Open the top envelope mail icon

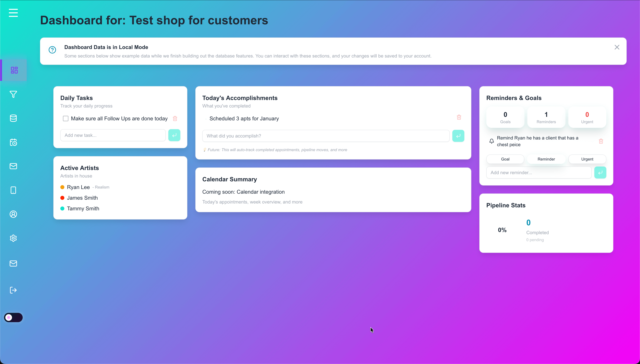click(x=13, y=166)
